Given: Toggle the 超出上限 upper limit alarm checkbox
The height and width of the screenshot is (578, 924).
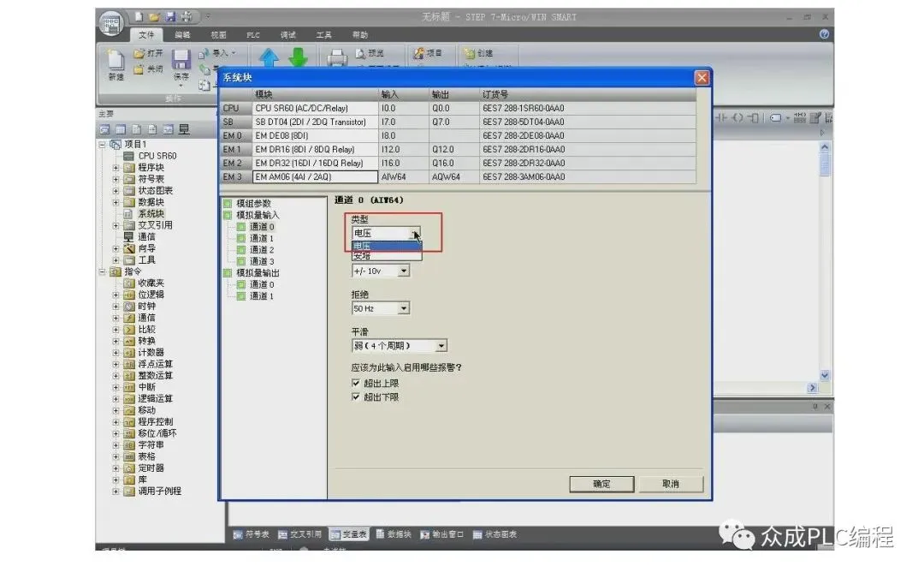Looking at the screenshot, I should (356, 383).
